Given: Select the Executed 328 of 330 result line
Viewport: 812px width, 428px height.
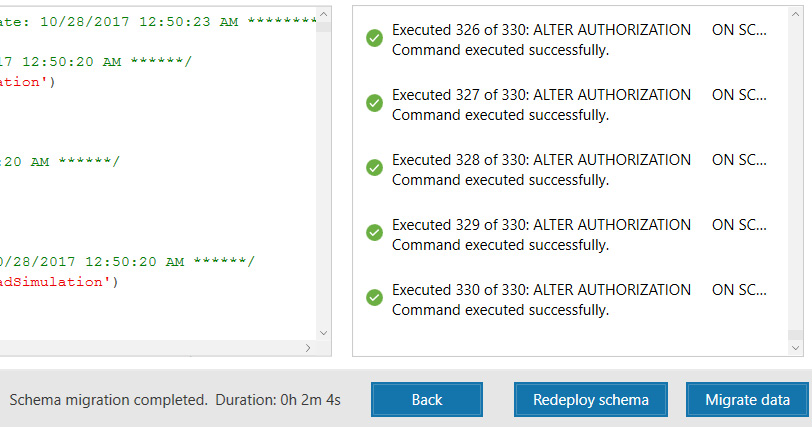Looking at the screenshot, I should pos(541,160).
